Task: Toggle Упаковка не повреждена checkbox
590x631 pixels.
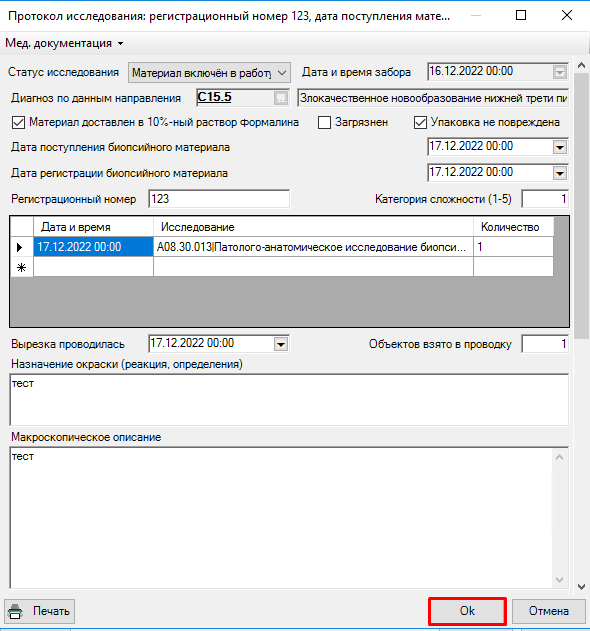Action: [420, 122]
